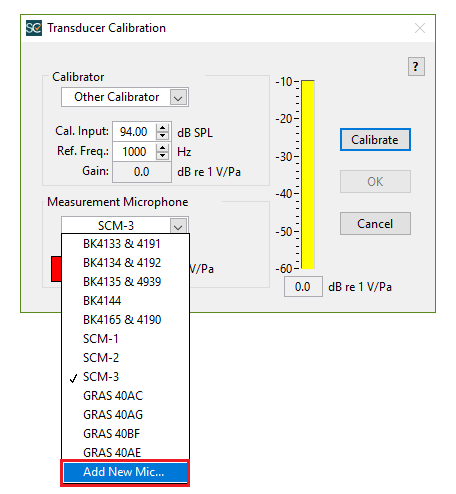
Task: Click the question mark help icon
Action: pos(416,67)
